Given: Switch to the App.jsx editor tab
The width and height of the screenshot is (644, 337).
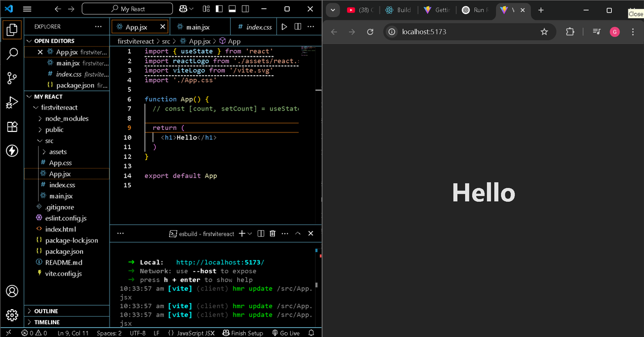Looking at the screenshot, I should (135, 27).
